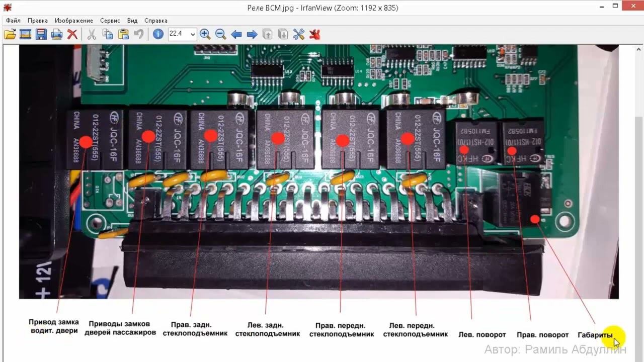Start Slideshow from the toolbar filmstrip icon

pyautogui.click(x=26, y=34)
